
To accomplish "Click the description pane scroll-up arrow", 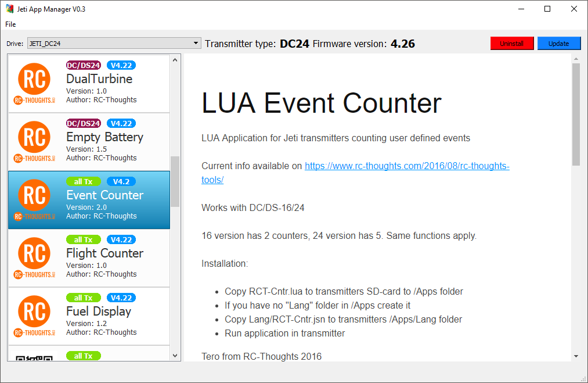I will point(576,59).
